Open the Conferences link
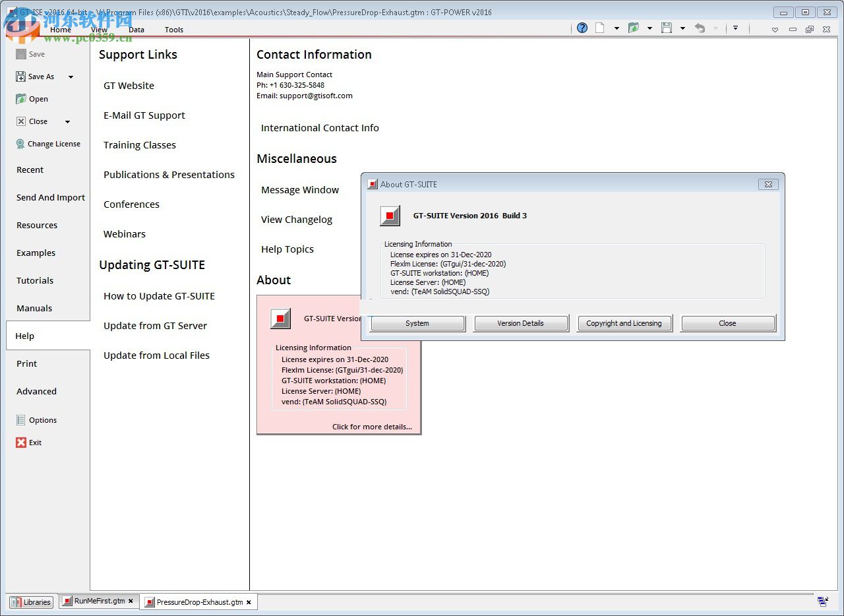Image resolution: width=844 pixels, height=616 pixels. 131,204
